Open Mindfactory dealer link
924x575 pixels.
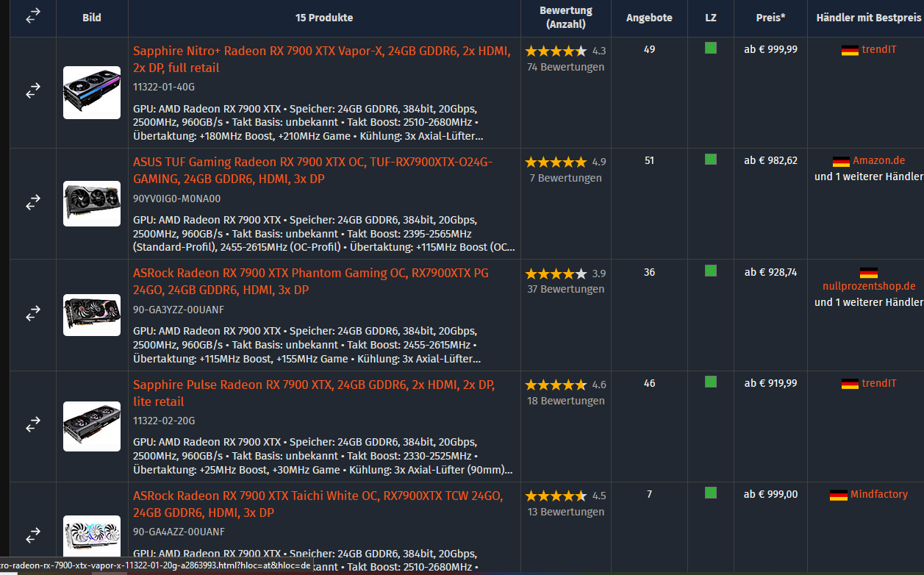point(879,494)
